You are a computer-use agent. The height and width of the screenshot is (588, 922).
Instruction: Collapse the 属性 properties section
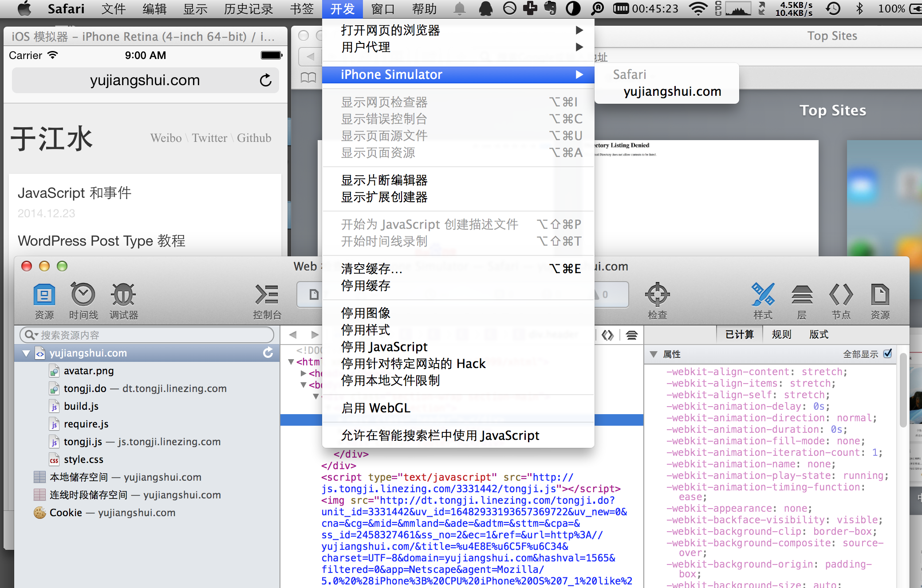(x=653, y=354)
